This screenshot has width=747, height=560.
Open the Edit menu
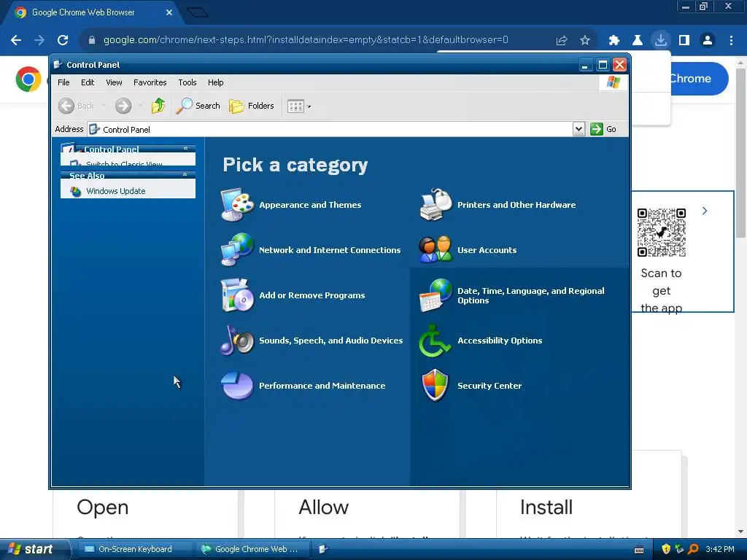click(88, 82)
